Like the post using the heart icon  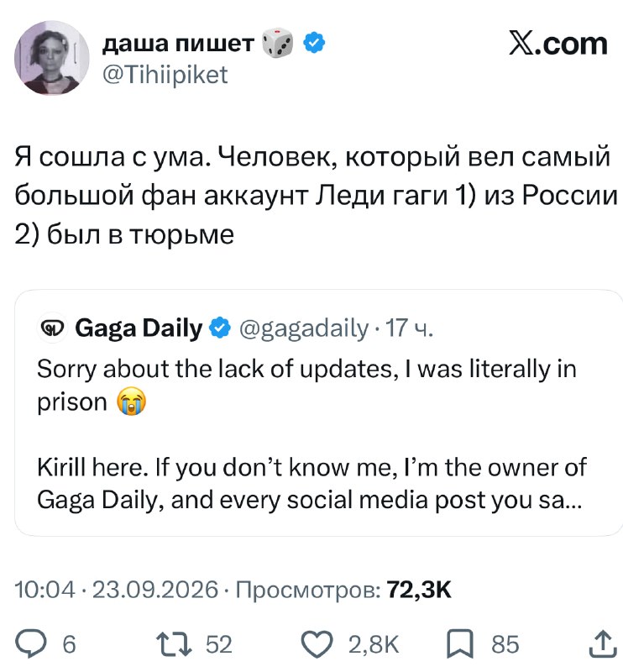[x=317, y=643]
